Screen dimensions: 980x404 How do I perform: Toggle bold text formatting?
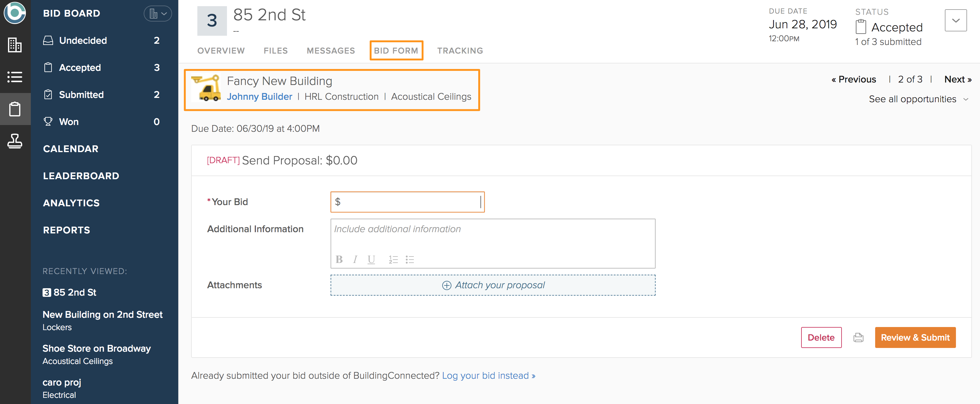339,260
